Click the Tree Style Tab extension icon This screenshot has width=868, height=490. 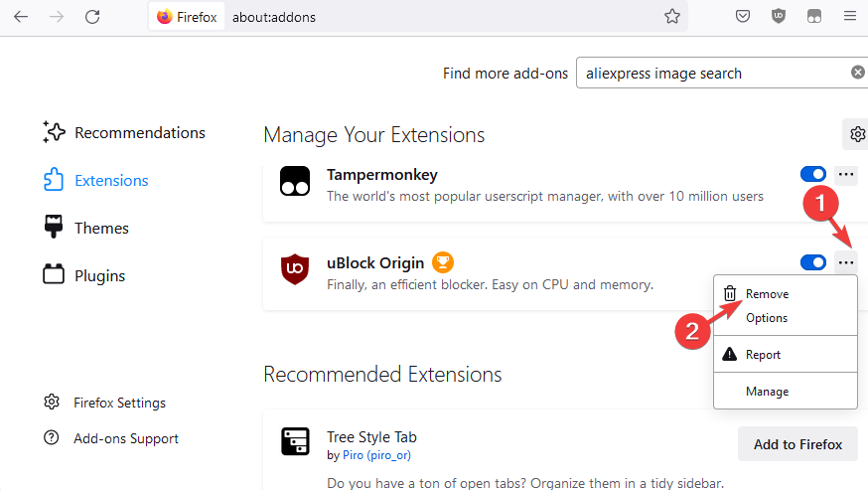click(x=295, y=441)
